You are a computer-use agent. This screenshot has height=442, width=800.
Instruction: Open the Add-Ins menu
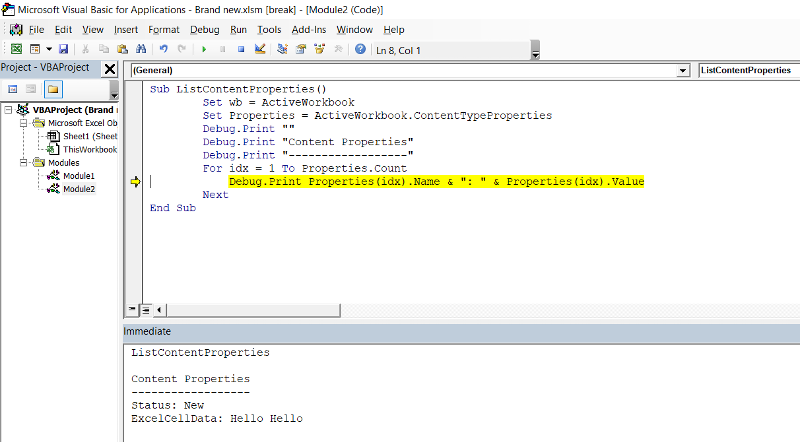coord(309,30)
